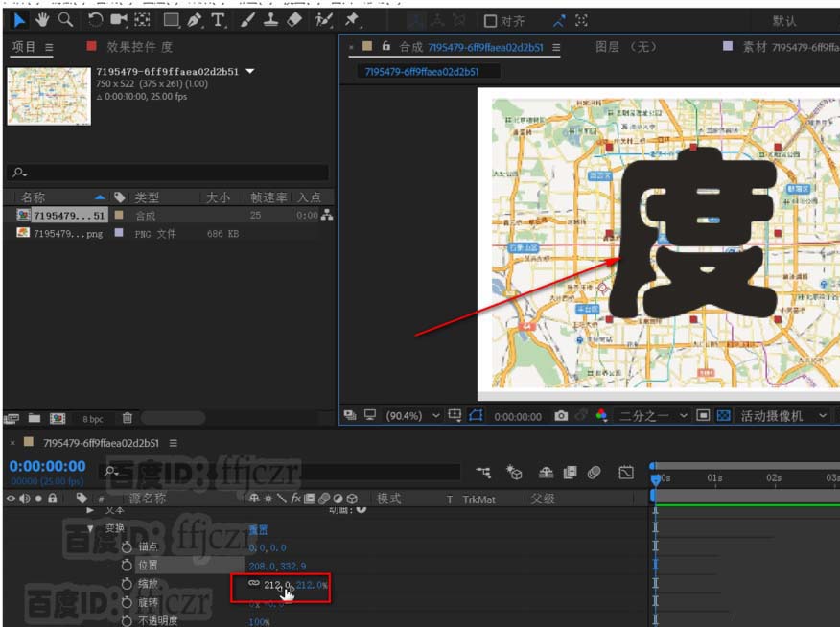Screen dimensions: 840x627
Task: Open the 图层 (无) viewer tab
Action: [625, 46]
